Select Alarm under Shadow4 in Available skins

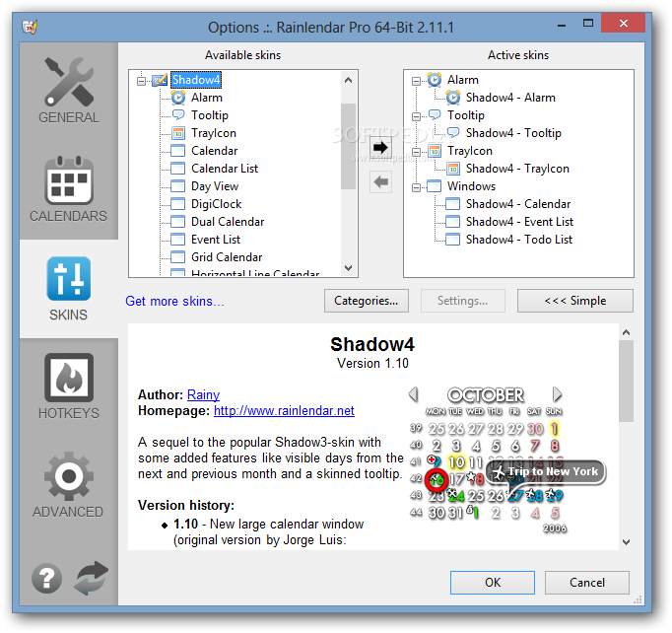207,98
